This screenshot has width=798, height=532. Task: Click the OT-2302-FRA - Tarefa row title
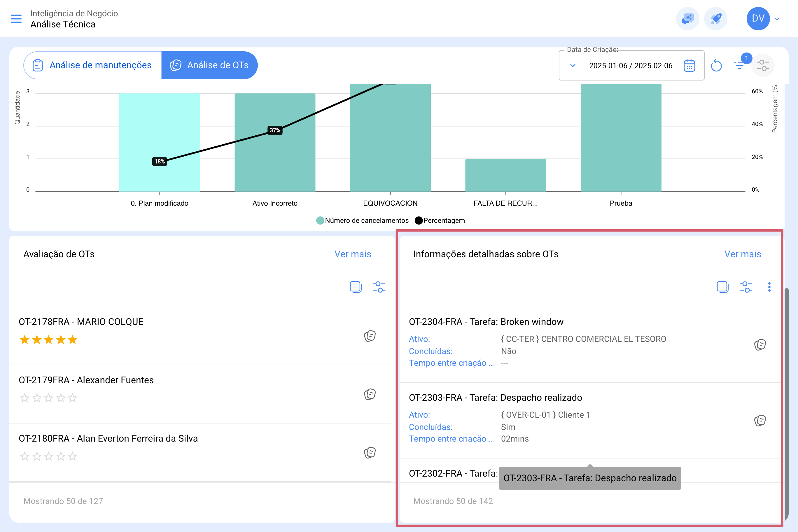pyautogui.click(x=453, y=473)
